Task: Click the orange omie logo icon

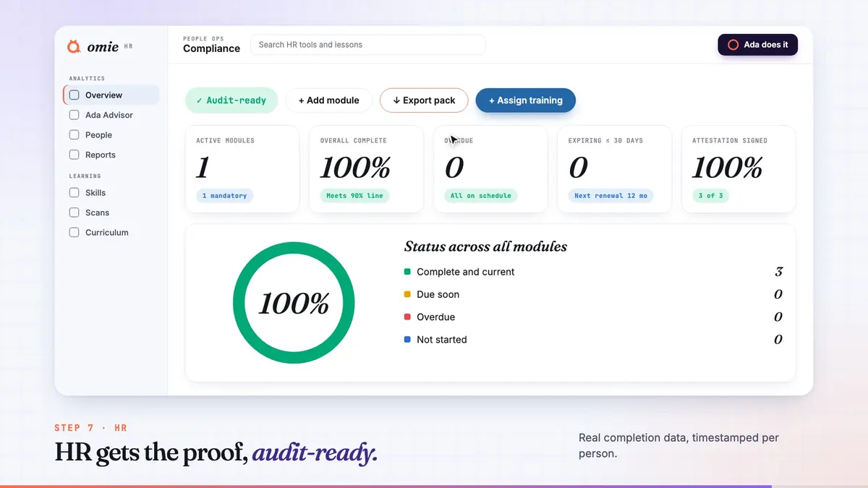Action: 73,47
